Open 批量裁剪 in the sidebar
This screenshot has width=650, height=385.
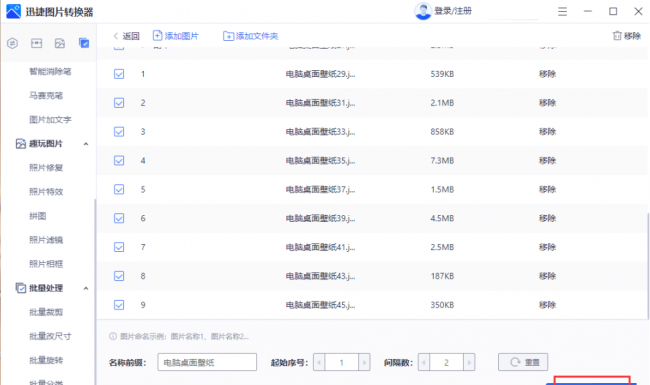click(x=46, y=312)
